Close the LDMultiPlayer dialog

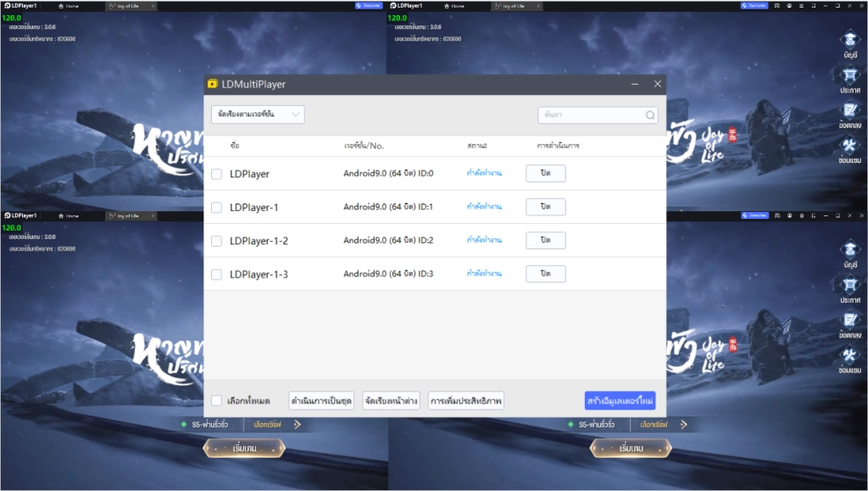pyautogui.click(x=657, y=84)
